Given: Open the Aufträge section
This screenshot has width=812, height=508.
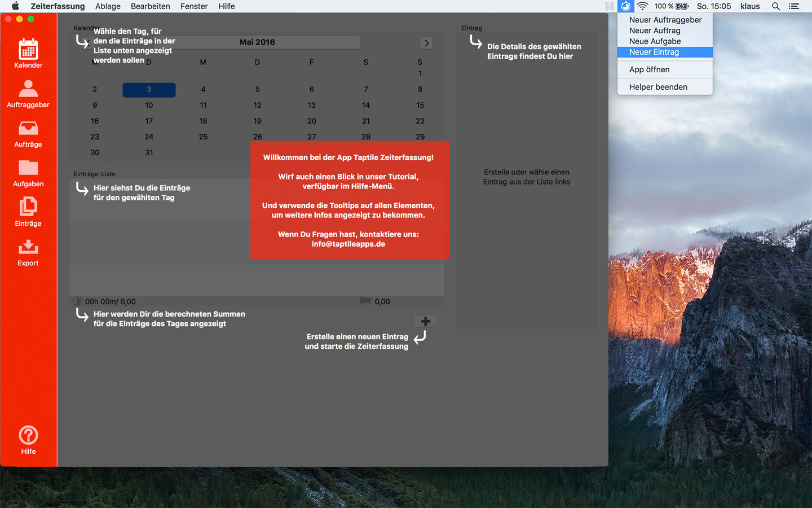Looking at the screenshot, I should 28,134.
